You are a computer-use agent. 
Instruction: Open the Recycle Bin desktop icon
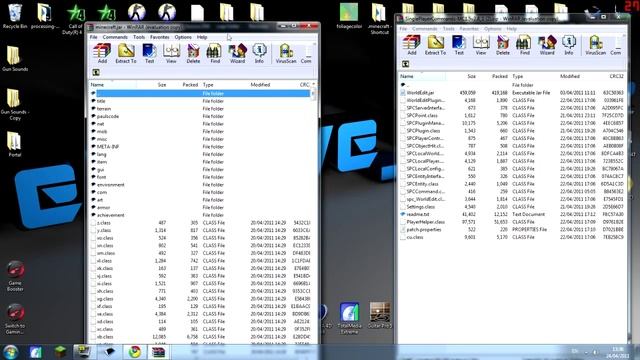tap(15, 16)
